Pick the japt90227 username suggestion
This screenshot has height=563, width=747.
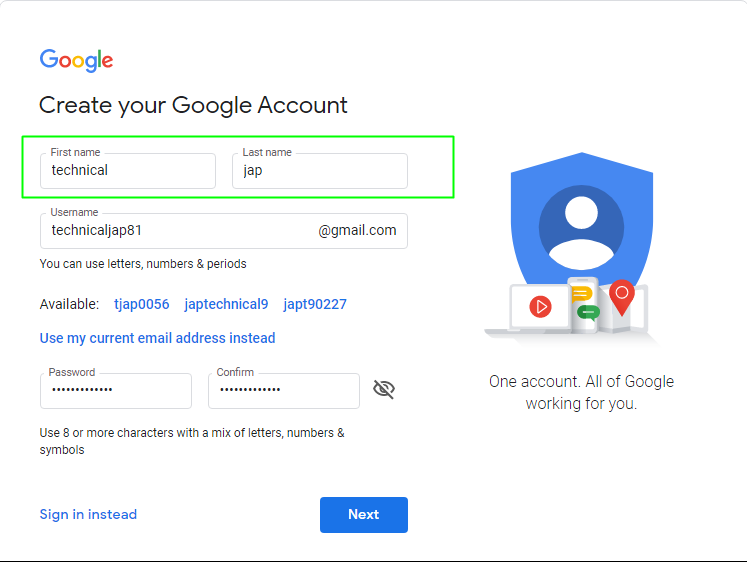(x=315, y=304)
